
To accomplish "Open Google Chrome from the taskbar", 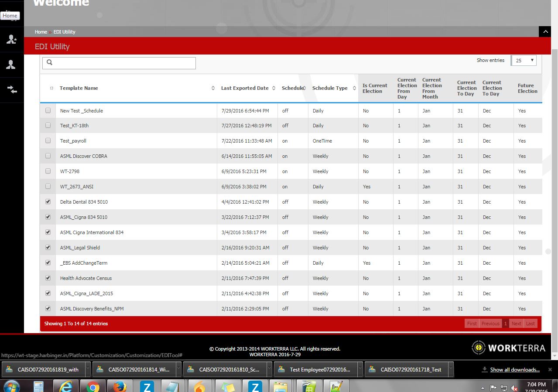I will (x=92, y=387).
